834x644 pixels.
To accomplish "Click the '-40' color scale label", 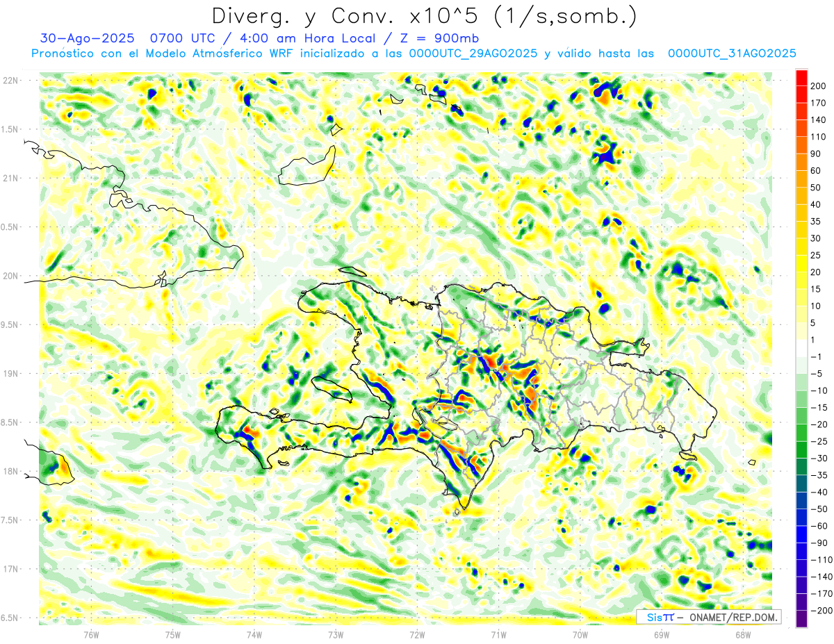I will pos(820,492).
